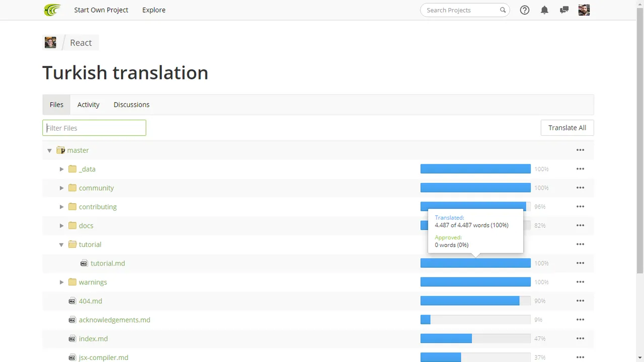
Task: Open Start Own Project menu item
Action: [101, 10]
